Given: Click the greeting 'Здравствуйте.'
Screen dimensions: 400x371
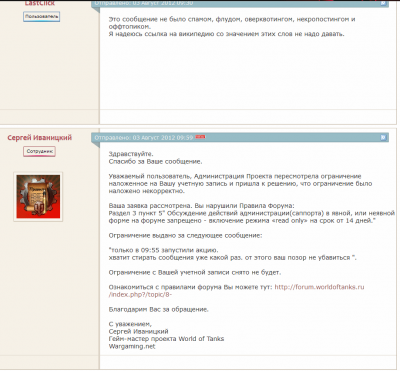Looking at the screenshot, I should click(x=131, y=154).
